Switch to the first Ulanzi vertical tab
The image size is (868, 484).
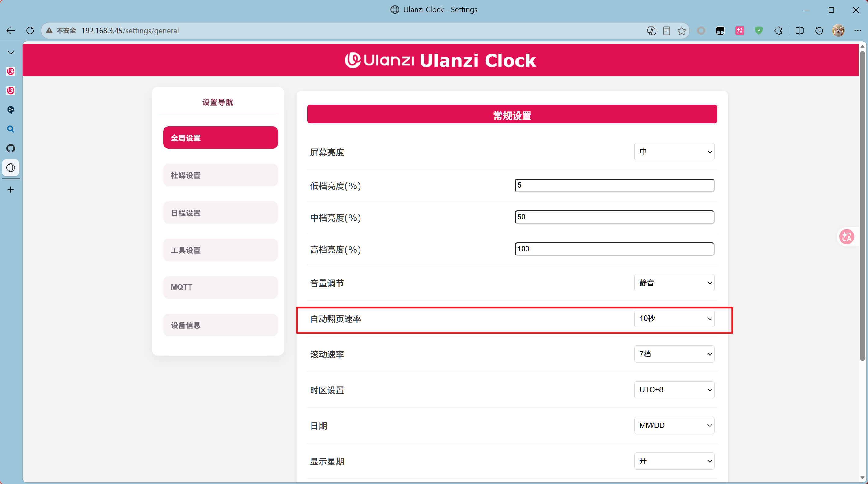pos(11,71)
